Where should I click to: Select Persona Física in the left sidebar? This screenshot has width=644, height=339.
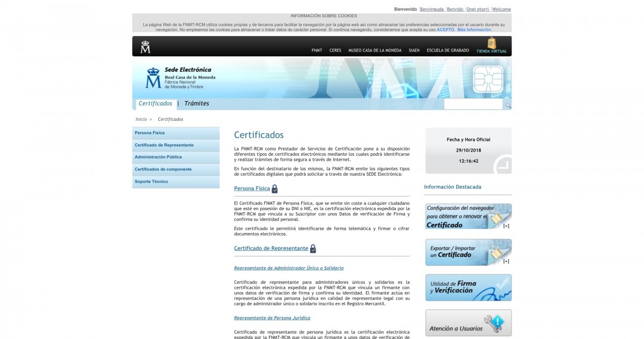[x=176, y=133]
